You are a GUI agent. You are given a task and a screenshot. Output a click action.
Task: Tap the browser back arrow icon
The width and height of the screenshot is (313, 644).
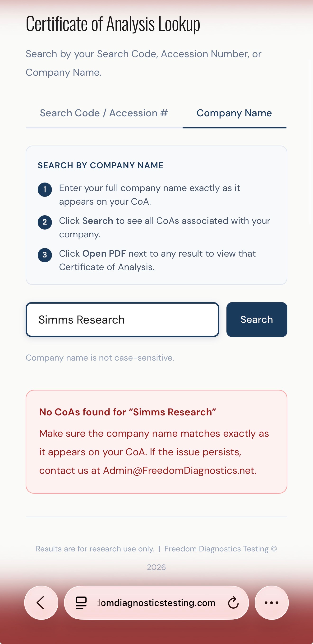[41, 602]
